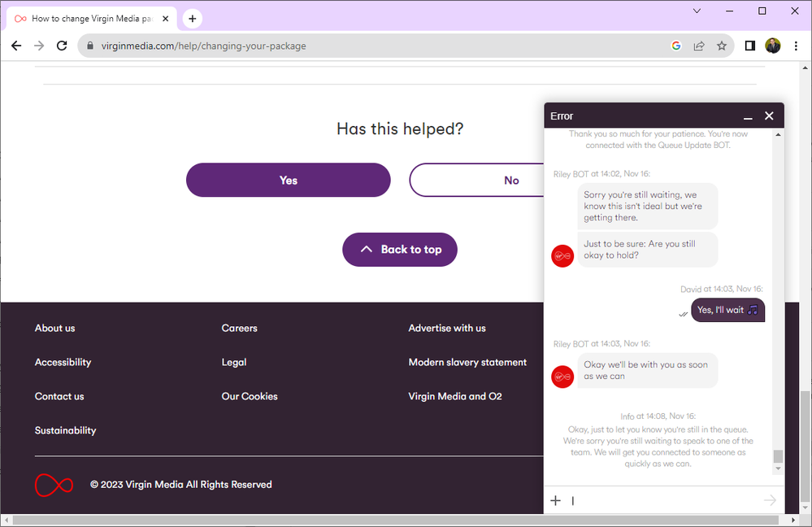Click the chat attachment plus icon

click(555, 501)
